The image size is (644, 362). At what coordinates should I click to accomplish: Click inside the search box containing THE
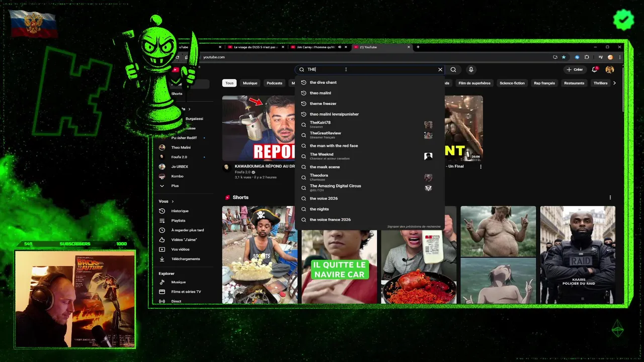370,70
